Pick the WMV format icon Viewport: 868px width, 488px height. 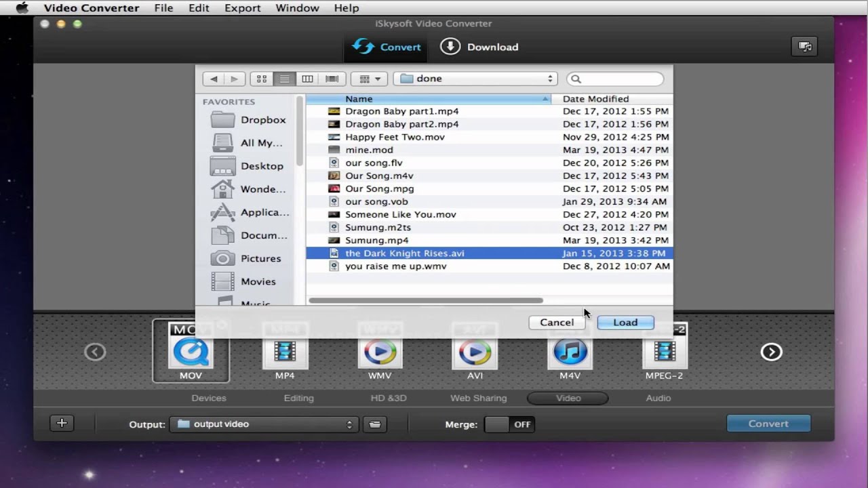[x=380, y=351]
